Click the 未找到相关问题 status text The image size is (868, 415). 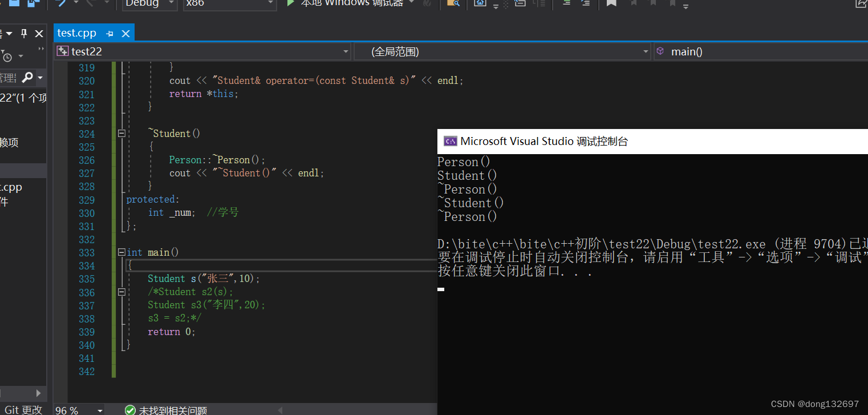pyautogui.click(x=173, y=410)
